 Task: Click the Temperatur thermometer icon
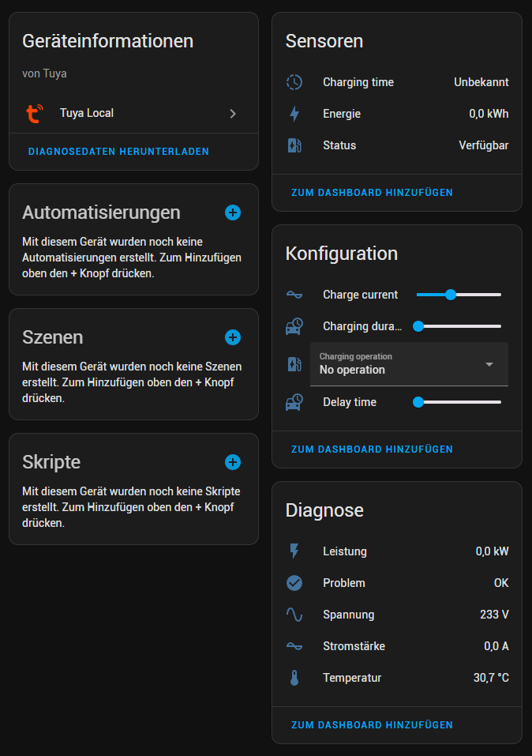tap(294, 678)
